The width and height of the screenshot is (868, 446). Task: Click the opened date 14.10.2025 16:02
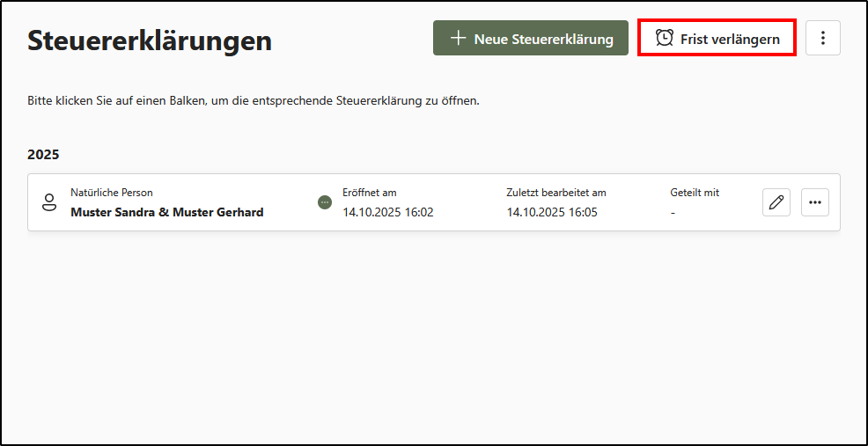tap(388, 212)
